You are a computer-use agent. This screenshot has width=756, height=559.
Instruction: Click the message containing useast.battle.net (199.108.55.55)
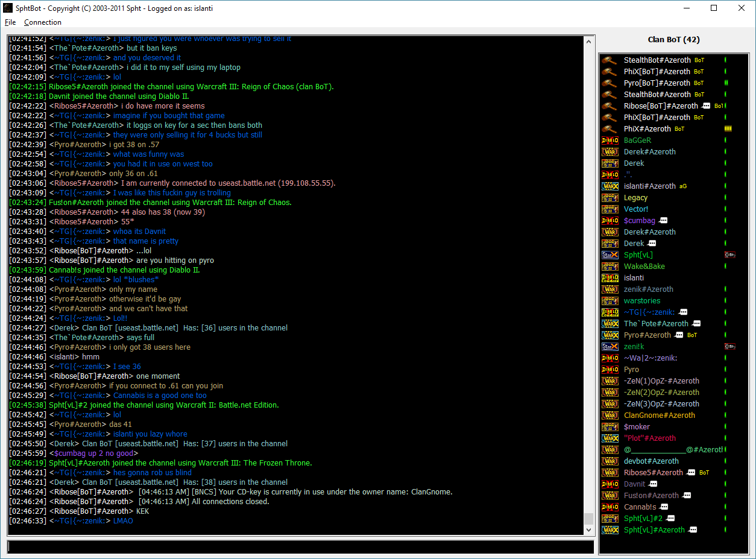[228, 183]
